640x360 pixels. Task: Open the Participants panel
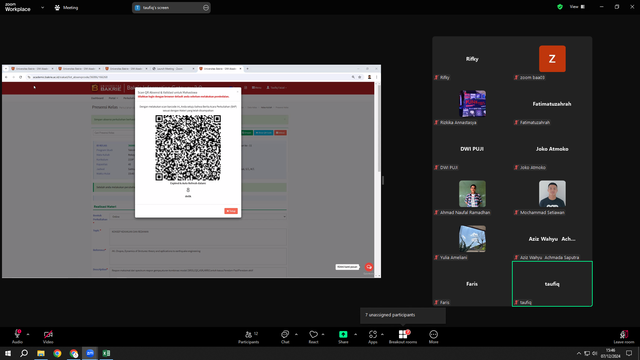point(249,336)
